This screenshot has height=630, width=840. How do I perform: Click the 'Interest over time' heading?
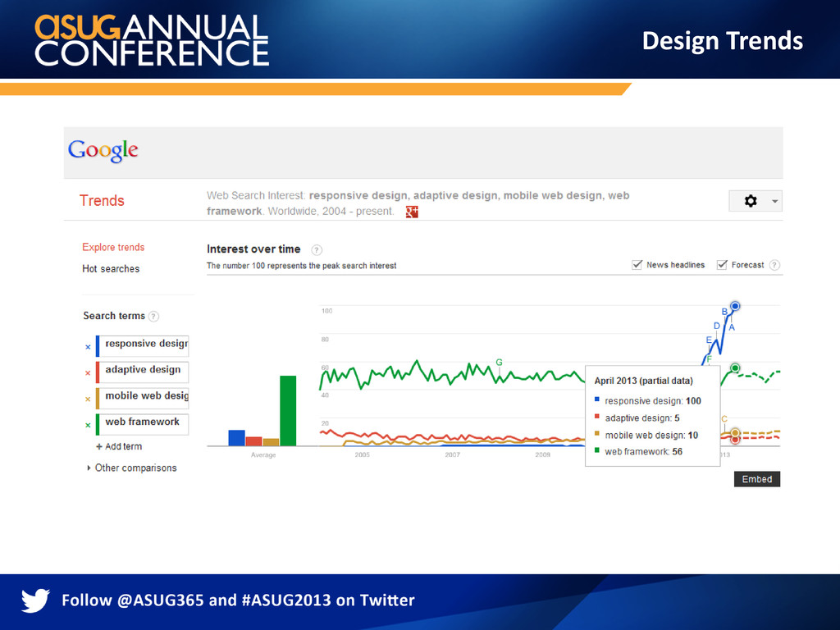253,249
